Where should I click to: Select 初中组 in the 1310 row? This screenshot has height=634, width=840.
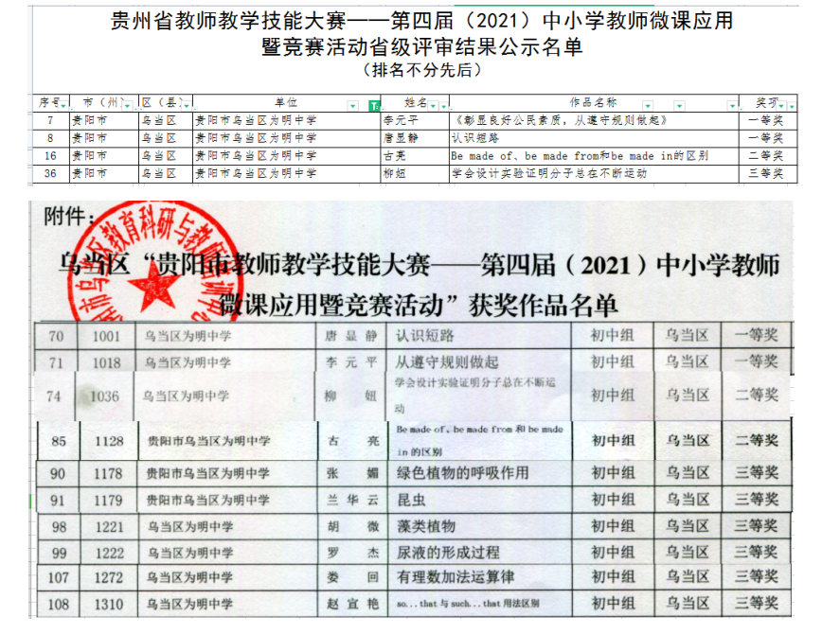[613, 604]
